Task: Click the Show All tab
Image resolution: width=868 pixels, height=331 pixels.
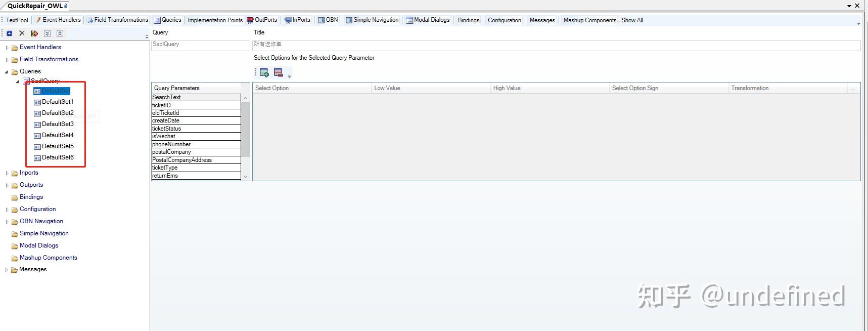Action: tap(632, 20)
